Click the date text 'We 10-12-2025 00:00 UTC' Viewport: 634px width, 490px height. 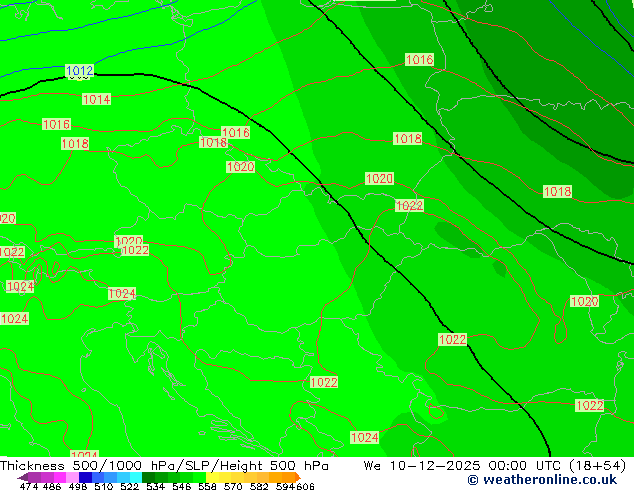pyautogui.click(x=464, y=466)
